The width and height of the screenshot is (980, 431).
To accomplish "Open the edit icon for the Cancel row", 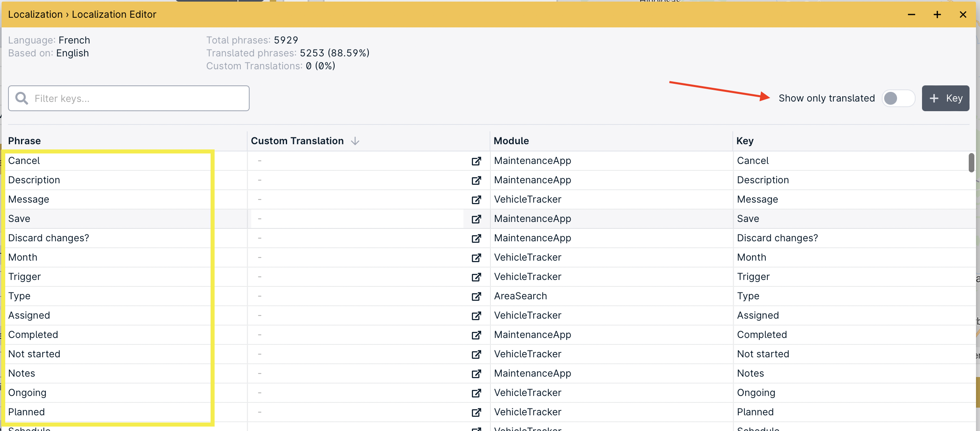I will pos(476,161).
